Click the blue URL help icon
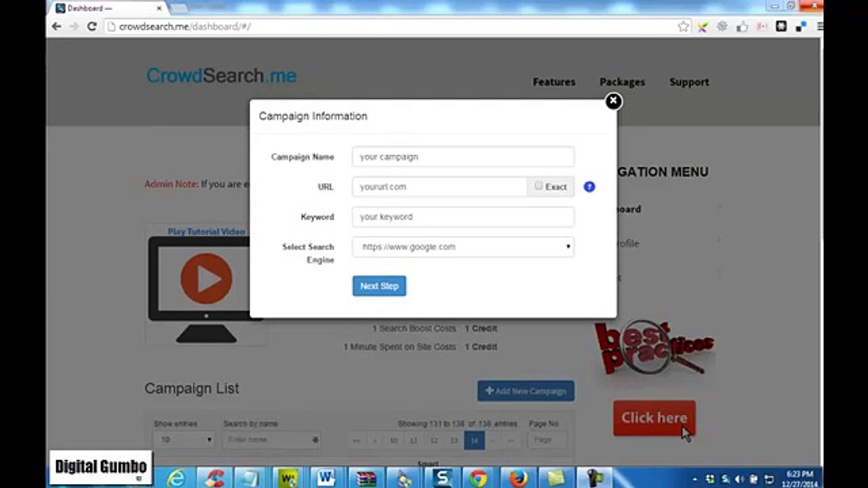The image size is (868, 488). click(x=589, y=186)
